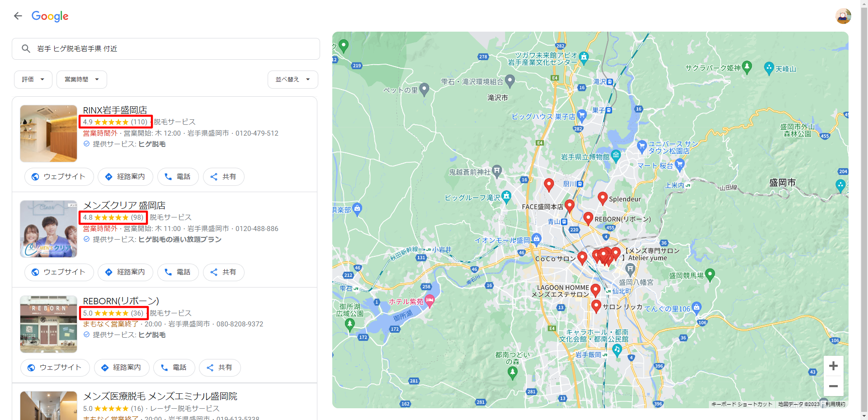
Task: Visit the RINX岩手盛岡店 ウェブサイト button
Action: [59, 177]
